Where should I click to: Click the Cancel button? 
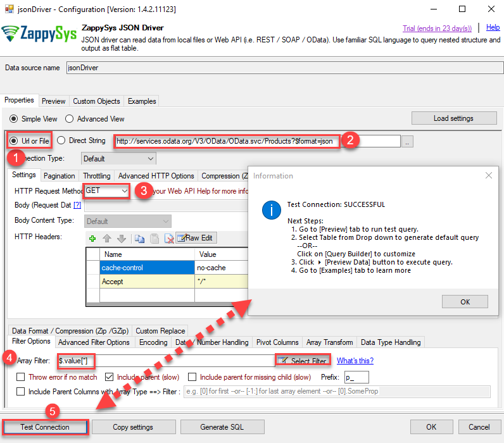pyautogui.click(x=479, y=427)
